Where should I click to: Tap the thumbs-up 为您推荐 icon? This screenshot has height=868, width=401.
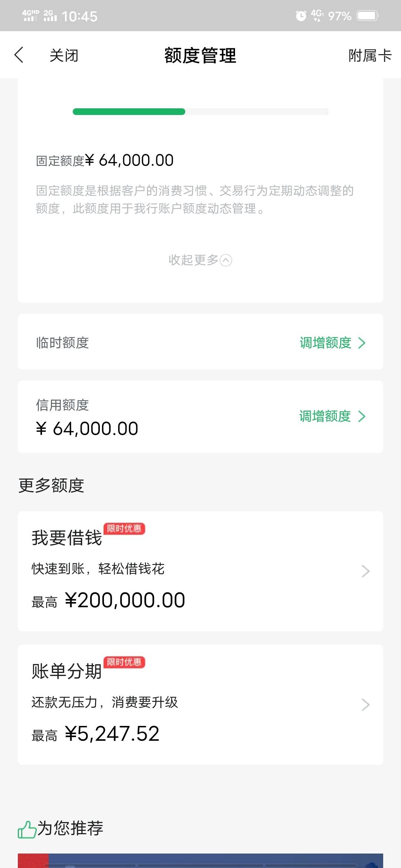pos(27,829)
